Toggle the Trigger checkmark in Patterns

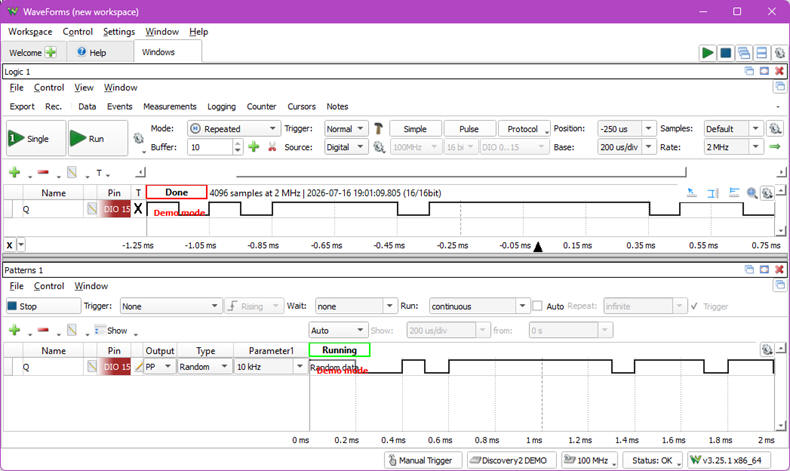(x=694, y=306)
